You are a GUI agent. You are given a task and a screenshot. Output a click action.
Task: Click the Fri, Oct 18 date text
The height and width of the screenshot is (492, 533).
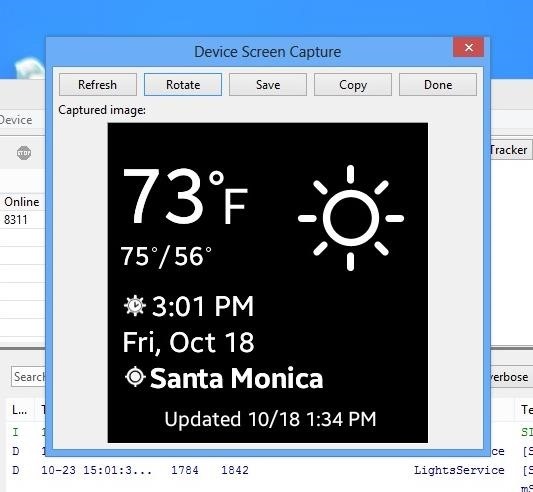coord(188,342)
